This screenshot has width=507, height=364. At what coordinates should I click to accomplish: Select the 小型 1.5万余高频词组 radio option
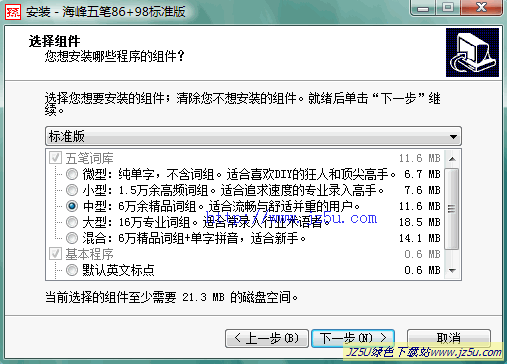pyautogui.click(x=72, y=190)
